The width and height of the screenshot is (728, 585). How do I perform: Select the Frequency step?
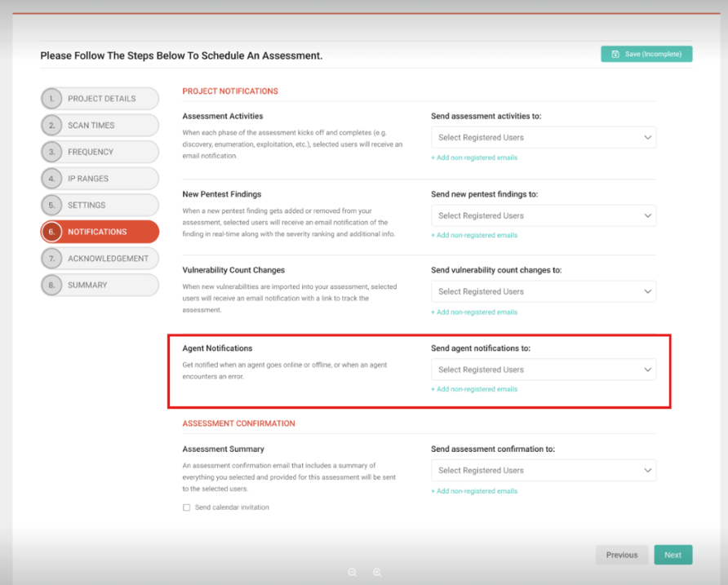(100, 152)
